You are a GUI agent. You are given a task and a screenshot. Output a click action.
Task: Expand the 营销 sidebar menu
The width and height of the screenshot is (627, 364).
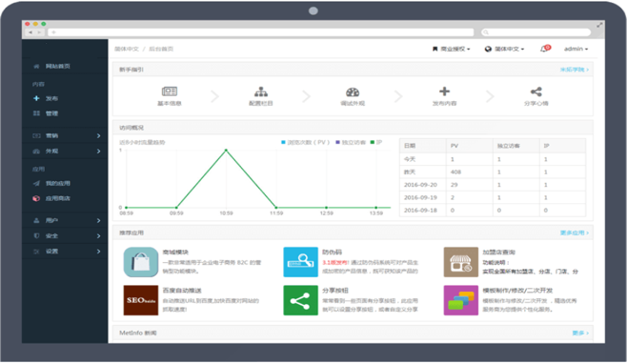click(x=65, y=136)
